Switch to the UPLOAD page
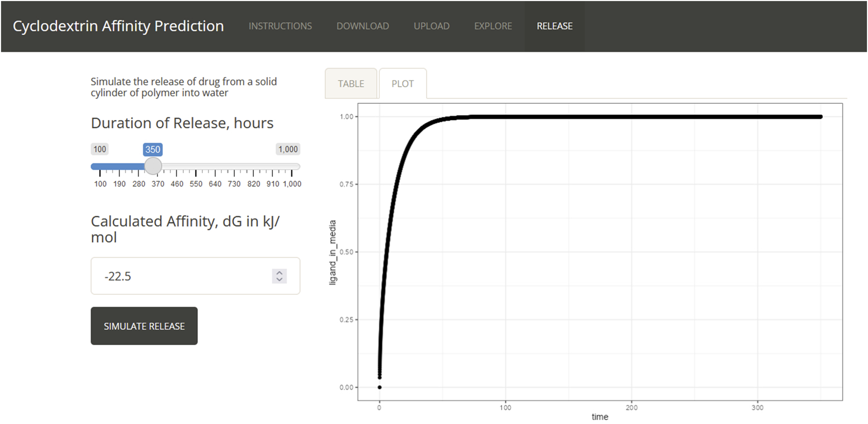This screenshot has width=868, height=424. (x=432, y=26)
